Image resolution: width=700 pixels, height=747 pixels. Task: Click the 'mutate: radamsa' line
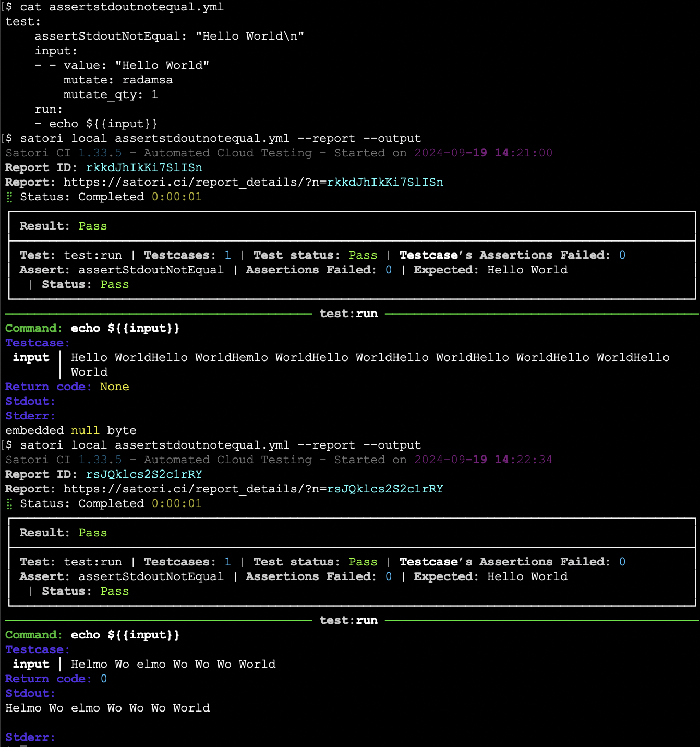(118, 80)
